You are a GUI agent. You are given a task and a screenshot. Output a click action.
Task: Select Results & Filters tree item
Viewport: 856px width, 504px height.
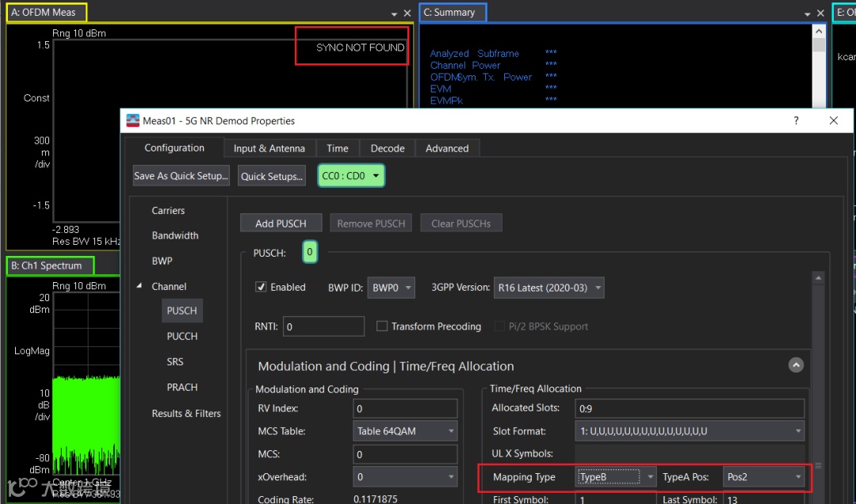(x=186, y=414)
